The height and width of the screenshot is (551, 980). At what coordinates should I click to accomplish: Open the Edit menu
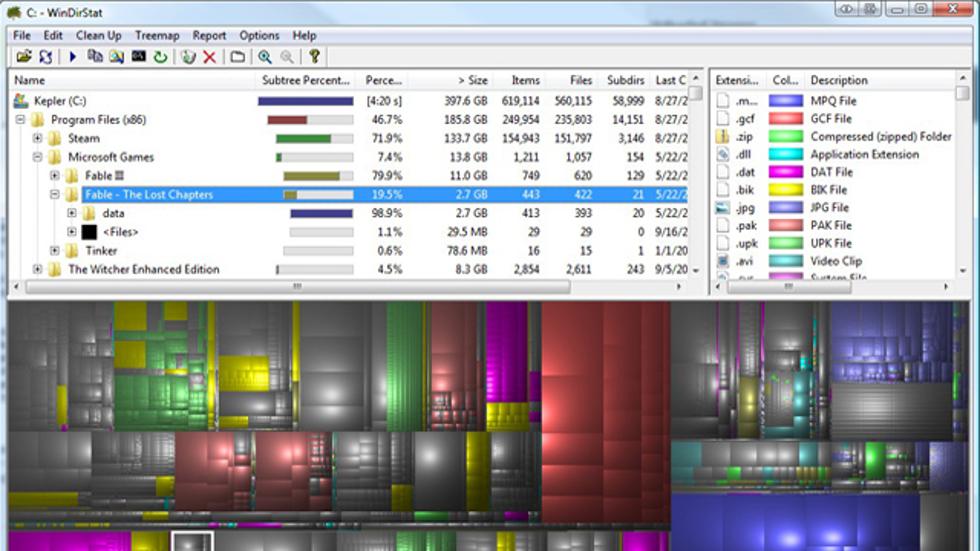tap(53, 36)
